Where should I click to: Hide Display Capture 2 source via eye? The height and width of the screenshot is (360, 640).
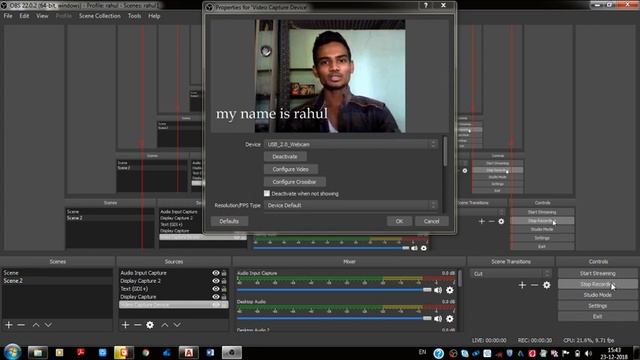pyautogui.click(x=216, y=281)
